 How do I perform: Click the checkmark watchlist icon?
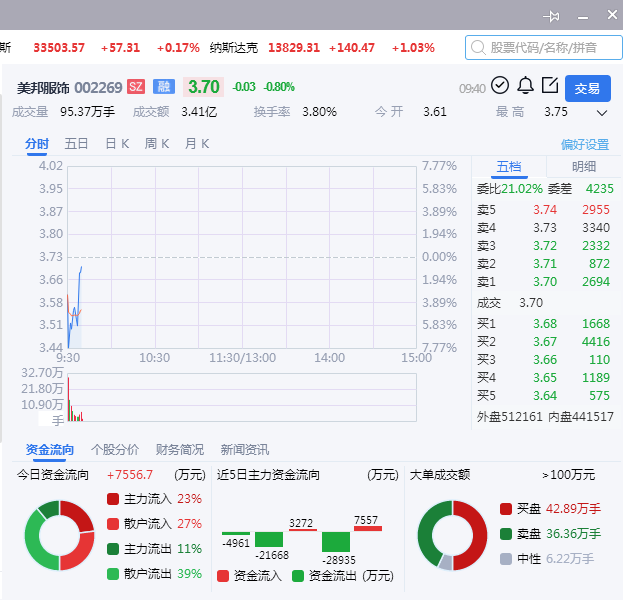500,85
